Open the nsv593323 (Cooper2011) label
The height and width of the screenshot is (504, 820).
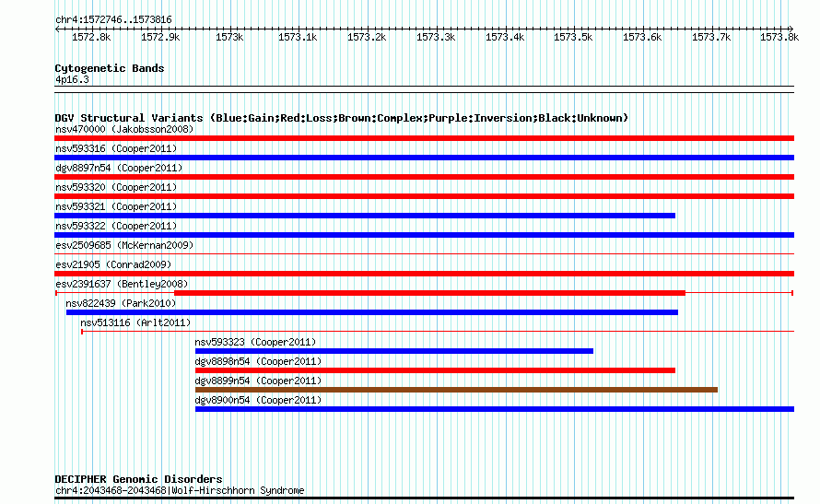pyautogui.click(x=256, y=342)
